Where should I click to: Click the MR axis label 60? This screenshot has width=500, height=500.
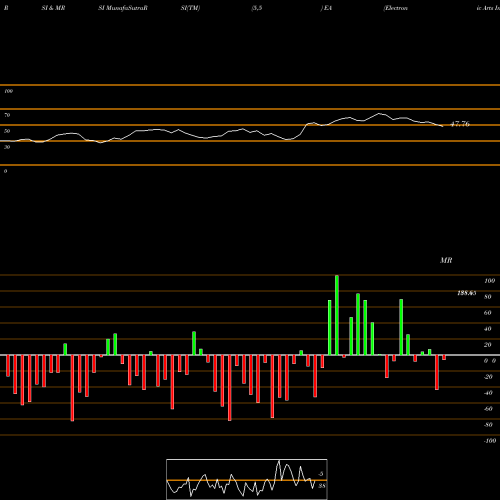(x=488, y=313)
